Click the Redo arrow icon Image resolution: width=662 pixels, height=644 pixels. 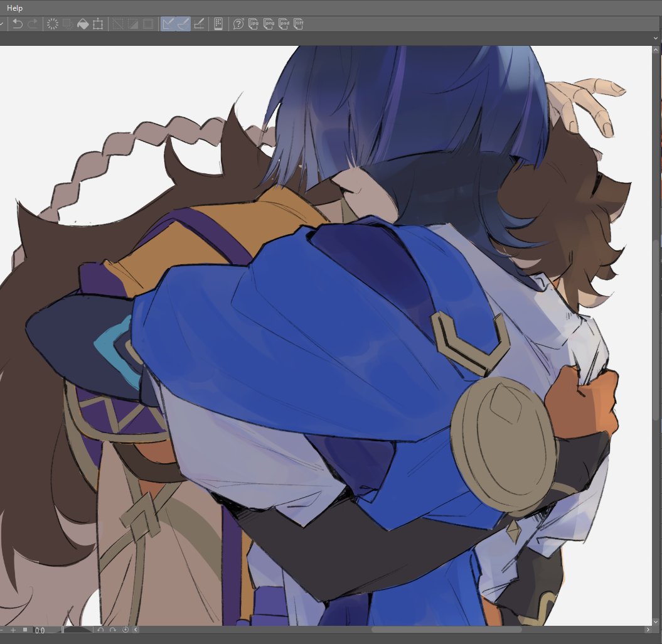(33, 24)
